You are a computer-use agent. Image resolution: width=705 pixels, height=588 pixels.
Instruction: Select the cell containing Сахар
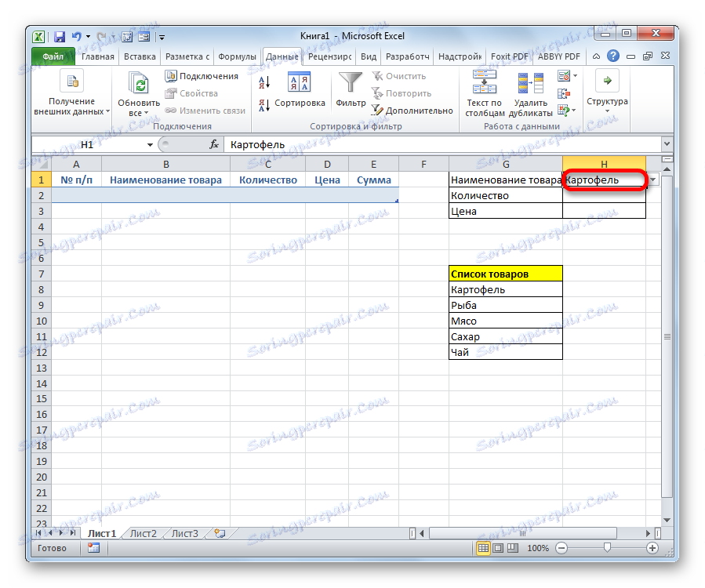tap(505, 336)
